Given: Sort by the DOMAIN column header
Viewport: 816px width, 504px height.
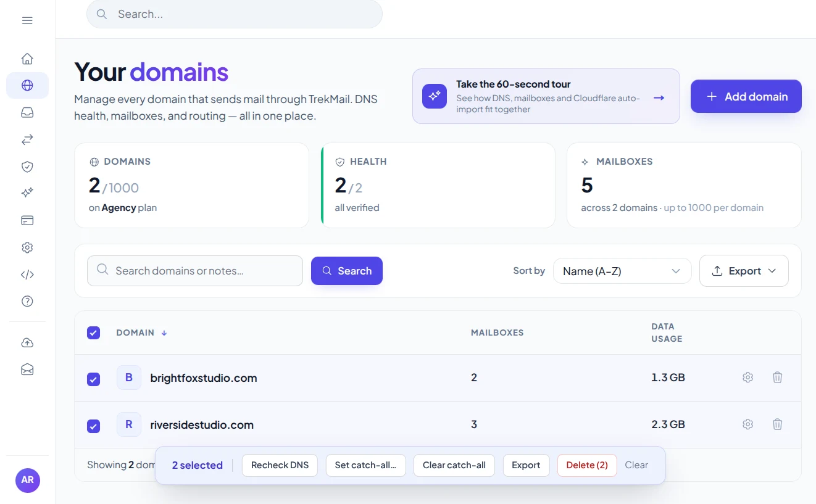Looking at the screenshot, I should [x=141, y=333].
